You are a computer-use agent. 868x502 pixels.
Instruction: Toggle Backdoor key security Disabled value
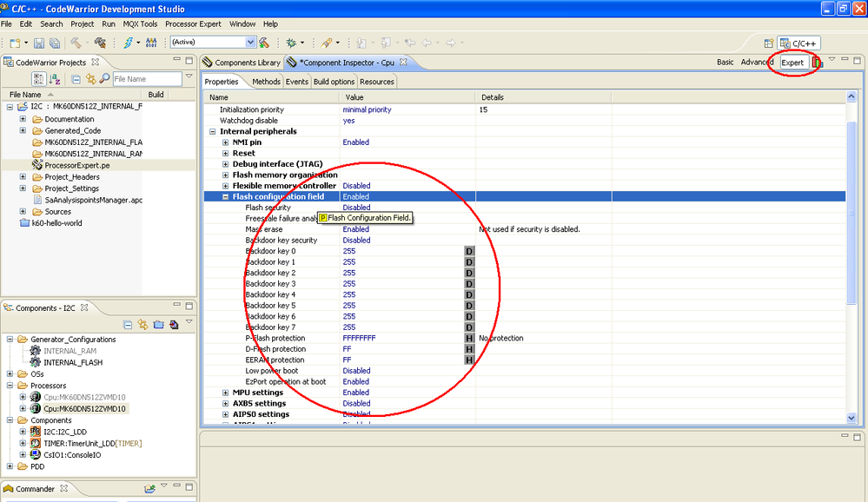click(x=356, y=241)
